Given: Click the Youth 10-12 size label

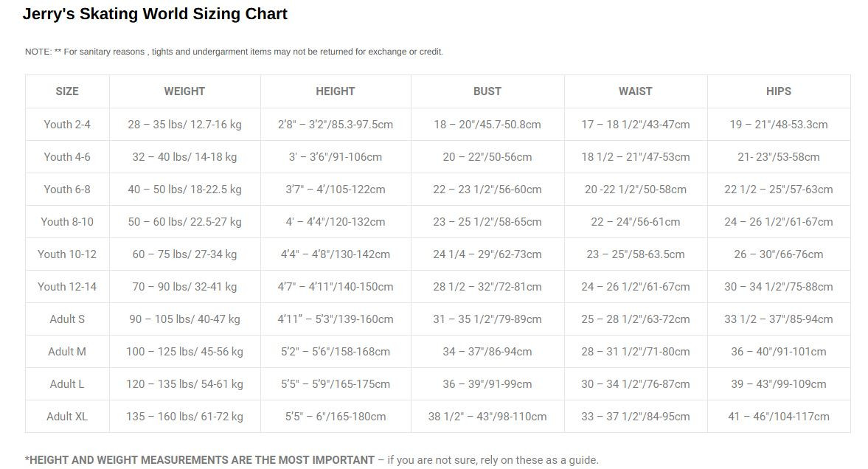Looking at the screenshot, I should coord(67,254).
